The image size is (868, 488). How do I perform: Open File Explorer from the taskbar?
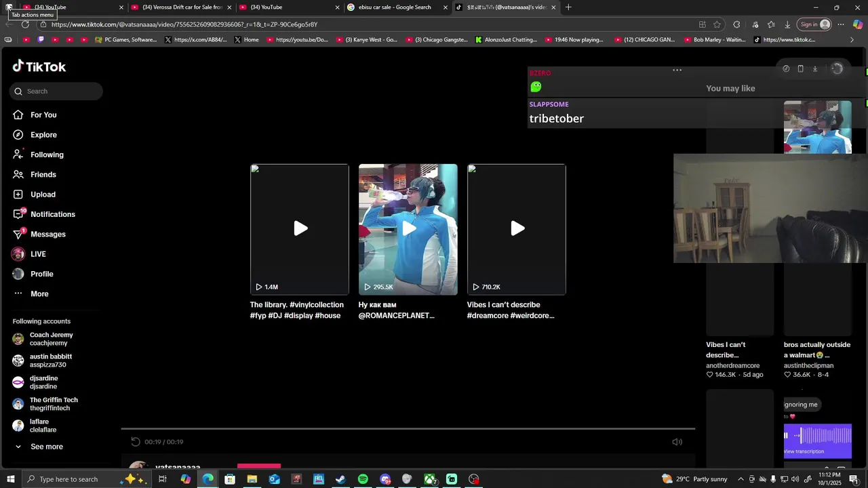[x=252, y=479]
